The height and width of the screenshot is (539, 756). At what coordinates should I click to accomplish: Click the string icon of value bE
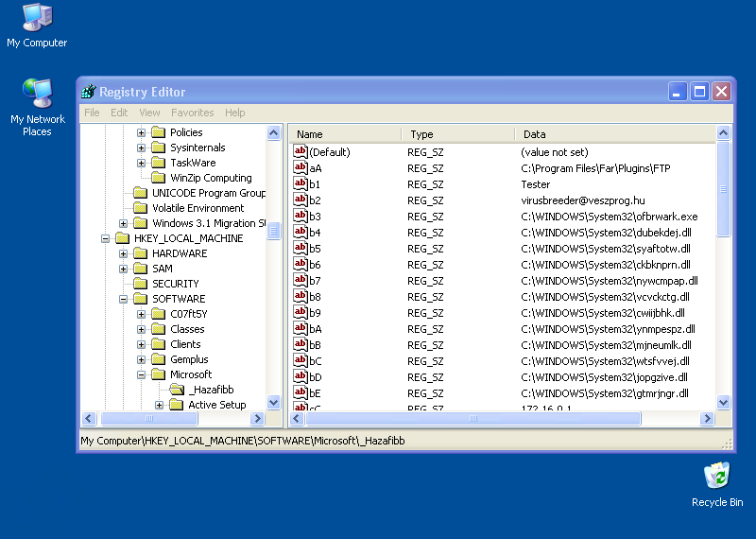pos(301,392)
